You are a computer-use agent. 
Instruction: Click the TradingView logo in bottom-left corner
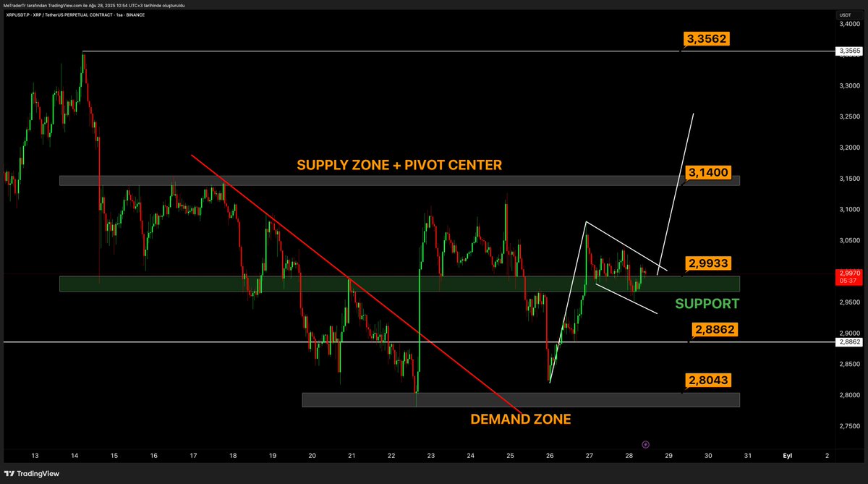(33, 474)
